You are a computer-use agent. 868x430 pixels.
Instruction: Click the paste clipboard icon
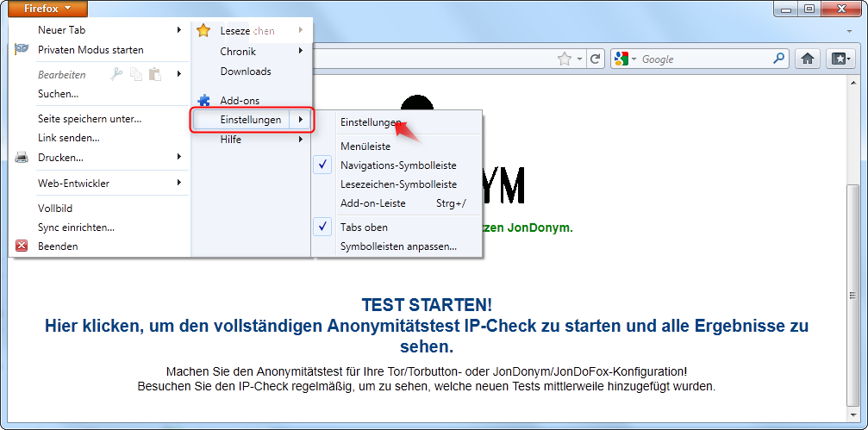pyautogui.click(x=155, y=73)
